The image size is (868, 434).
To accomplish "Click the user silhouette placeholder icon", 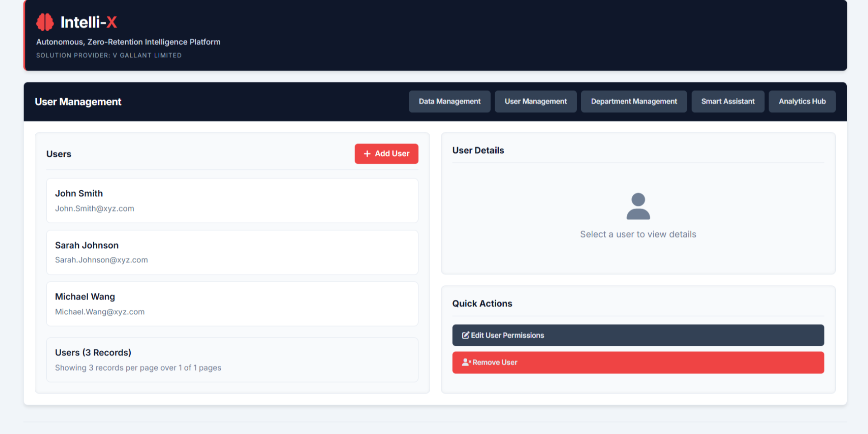I will click(638, 206).
